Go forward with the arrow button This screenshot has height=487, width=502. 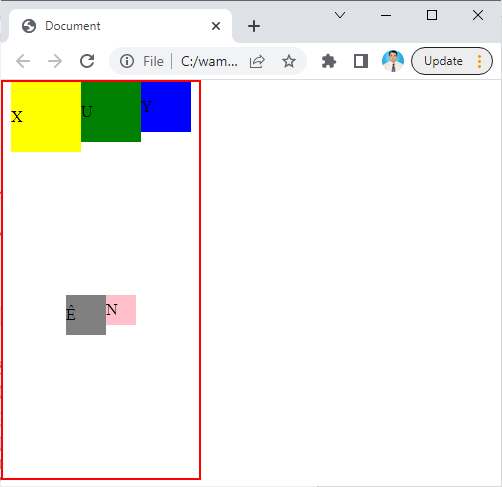point(55,61)
